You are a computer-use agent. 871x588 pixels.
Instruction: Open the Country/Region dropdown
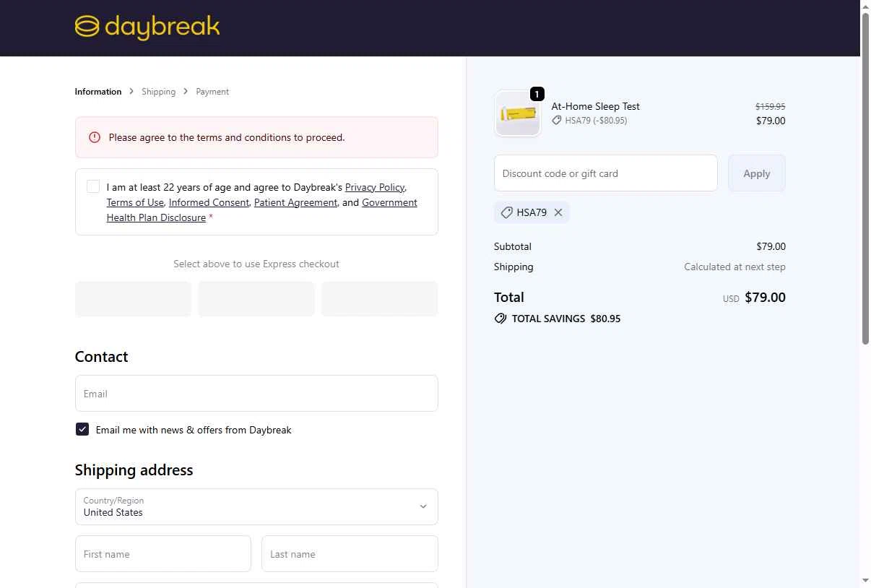256,506
